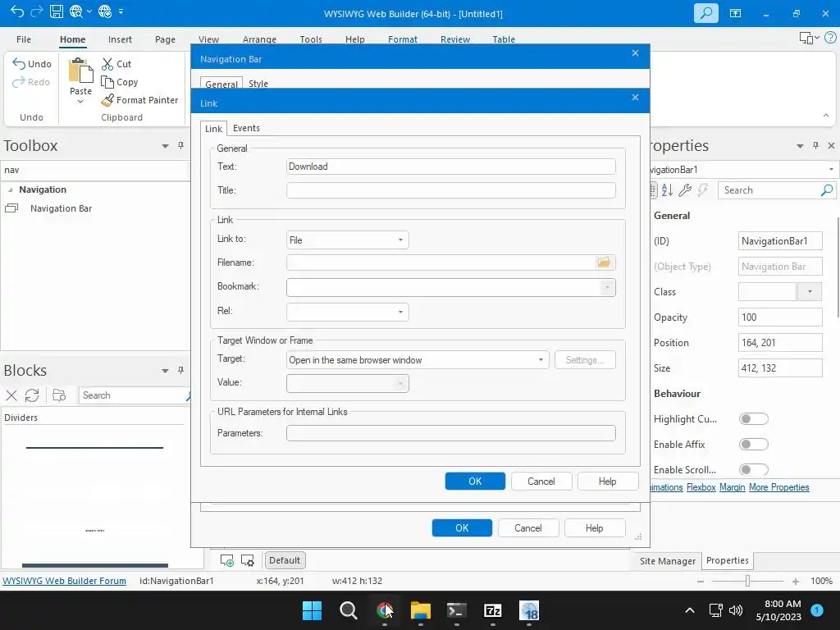Click the Undo button in the ribbon
840x630 pixels.
(x=32, y=64)
